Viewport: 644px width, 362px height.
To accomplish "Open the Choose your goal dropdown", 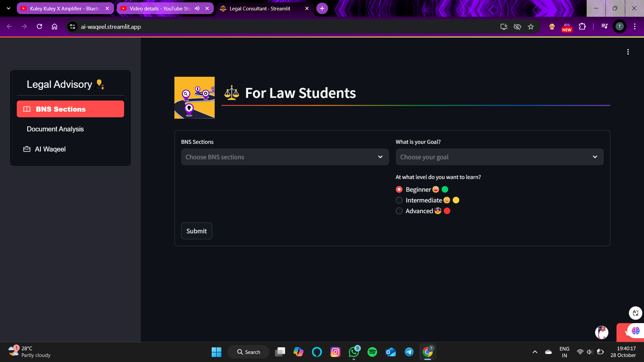I will click(499, 157).
